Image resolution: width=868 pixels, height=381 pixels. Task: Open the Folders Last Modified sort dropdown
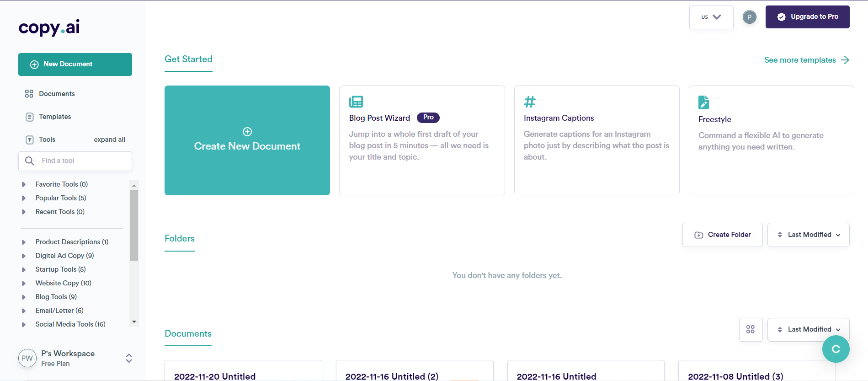coord(808,235)
